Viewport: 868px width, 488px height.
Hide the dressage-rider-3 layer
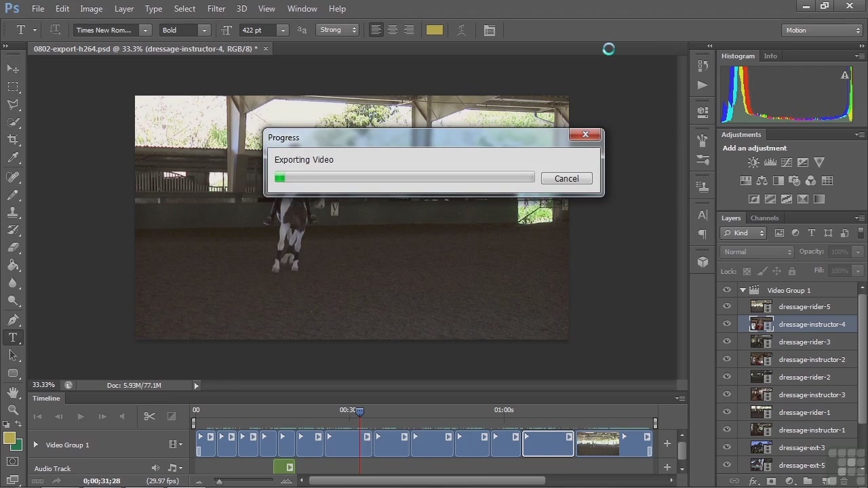tap(727, 342)
